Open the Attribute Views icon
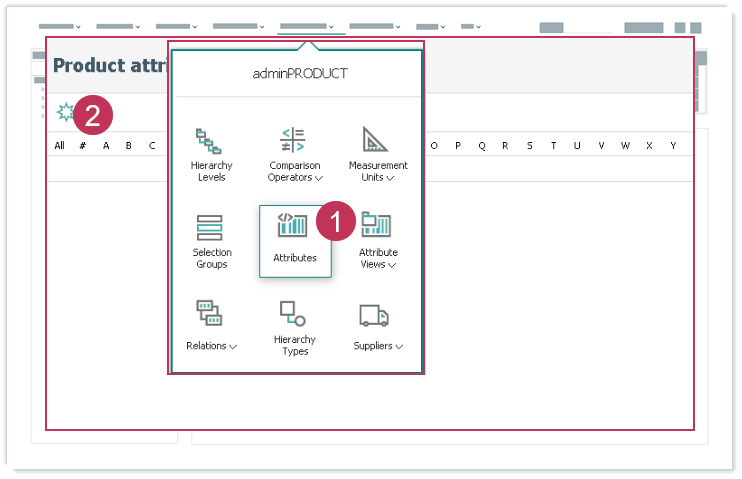This screenshot has height=479, width=742. tap(377, 226)
